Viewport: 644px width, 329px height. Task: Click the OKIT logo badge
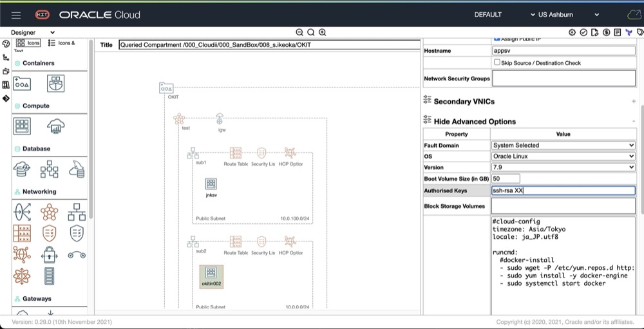43,15
